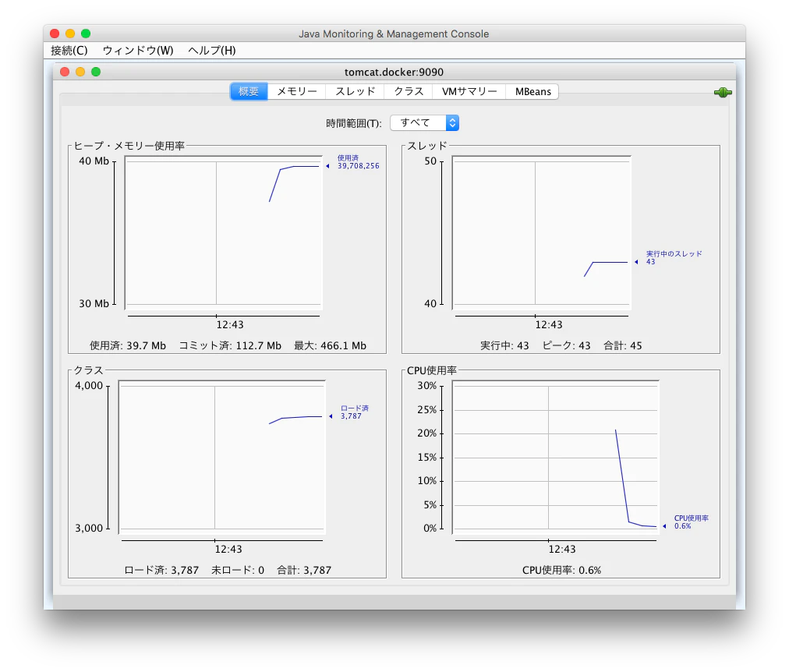Click the heap memory usage chart area
Image resolution: width=789 pixels, height=672 pixels.
[224, 232]
